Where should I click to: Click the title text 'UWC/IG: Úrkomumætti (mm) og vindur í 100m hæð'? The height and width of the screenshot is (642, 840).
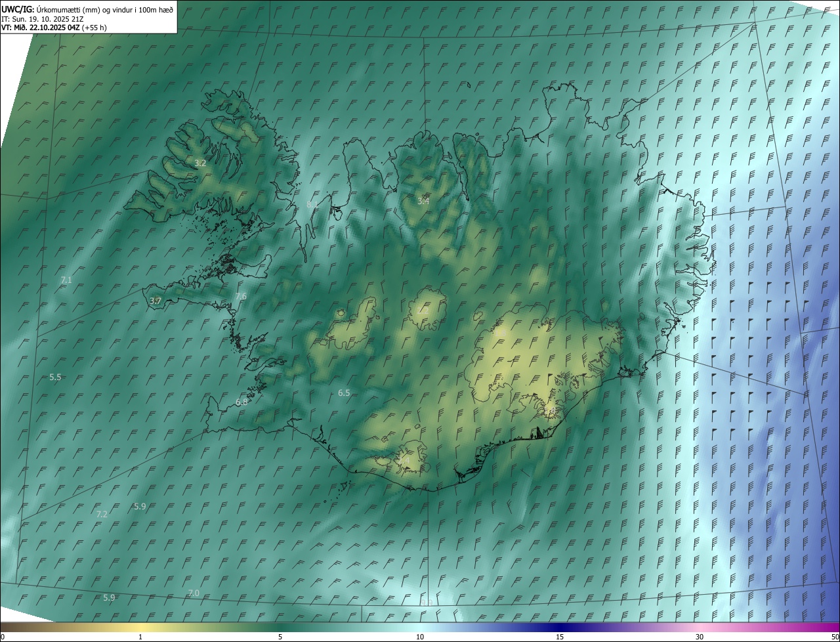[x=87, y=9]
